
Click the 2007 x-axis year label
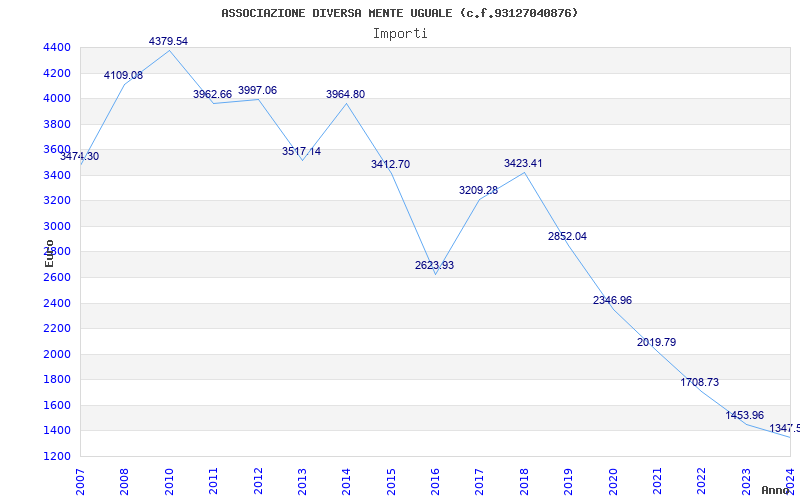pyautogui.click(x=80, y=481)
